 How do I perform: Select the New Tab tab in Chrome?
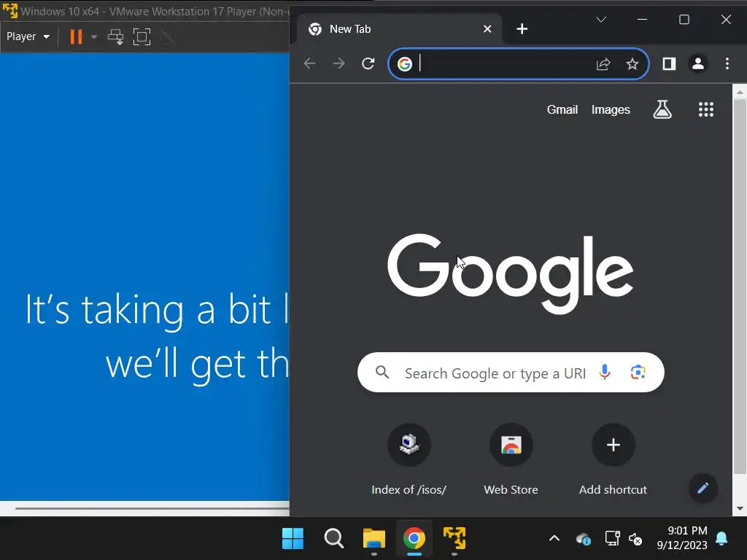point(398,29)
